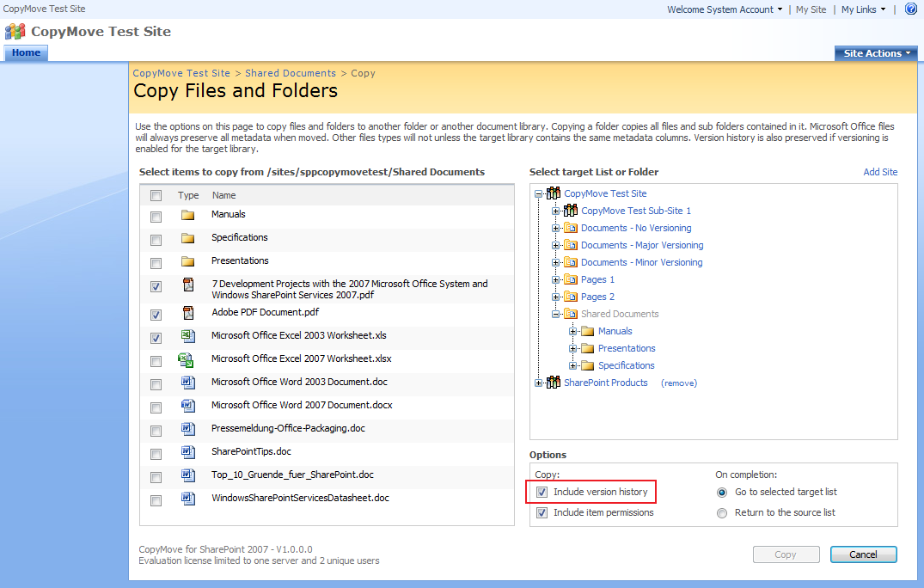Expand Documents - No Versioning node
This screenshot has width=924, height=588.
pos(555,228)
